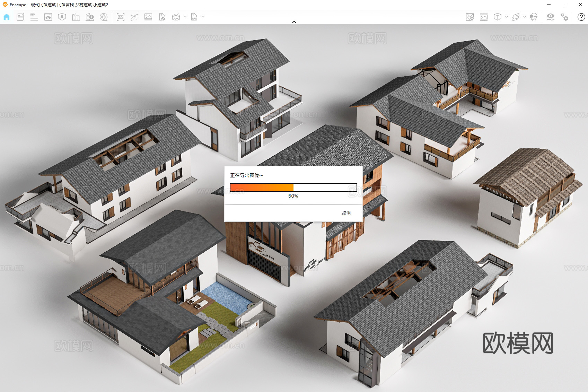The image size is (588, 392).
Task: Click the building with lightning bolt icon
Action: [x=90, y=17]
